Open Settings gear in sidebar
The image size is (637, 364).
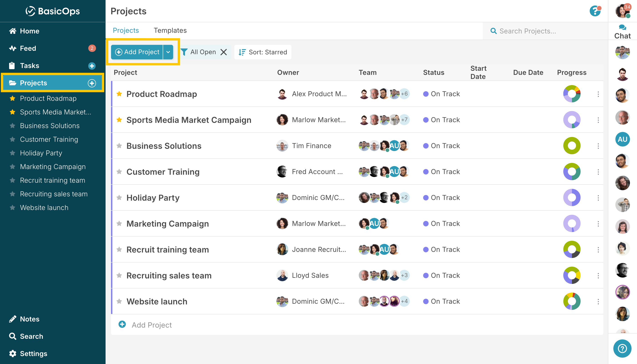13,354
